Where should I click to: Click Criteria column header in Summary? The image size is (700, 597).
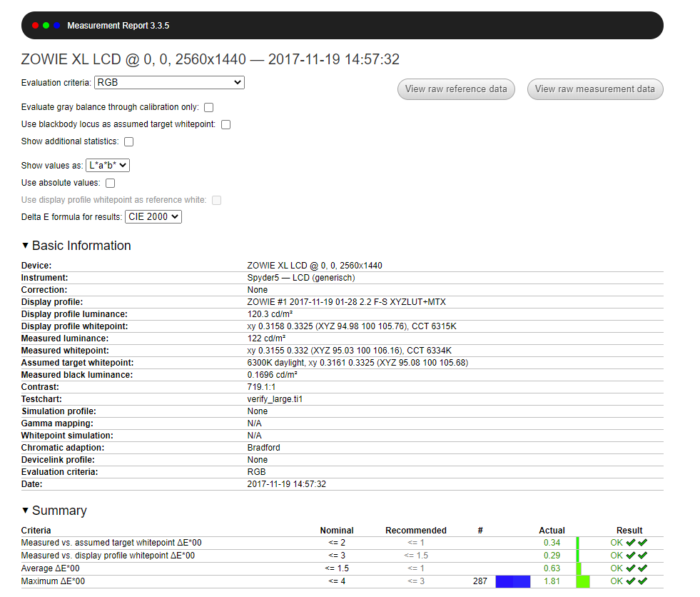coord(36,531)
